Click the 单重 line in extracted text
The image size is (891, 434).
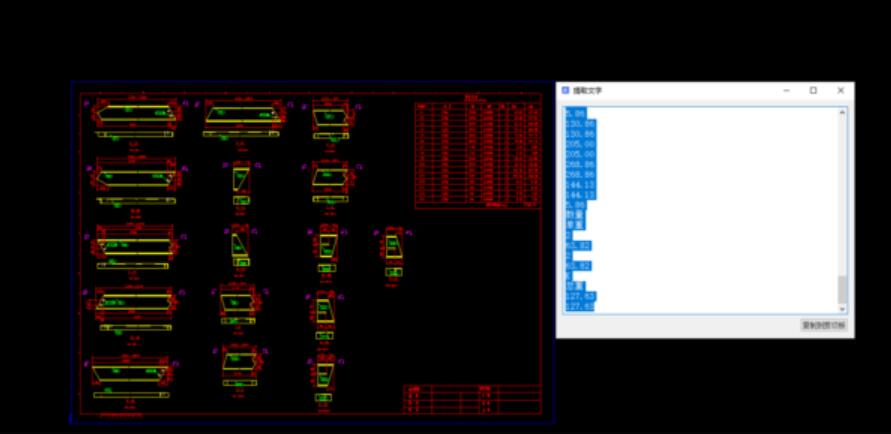573,225
